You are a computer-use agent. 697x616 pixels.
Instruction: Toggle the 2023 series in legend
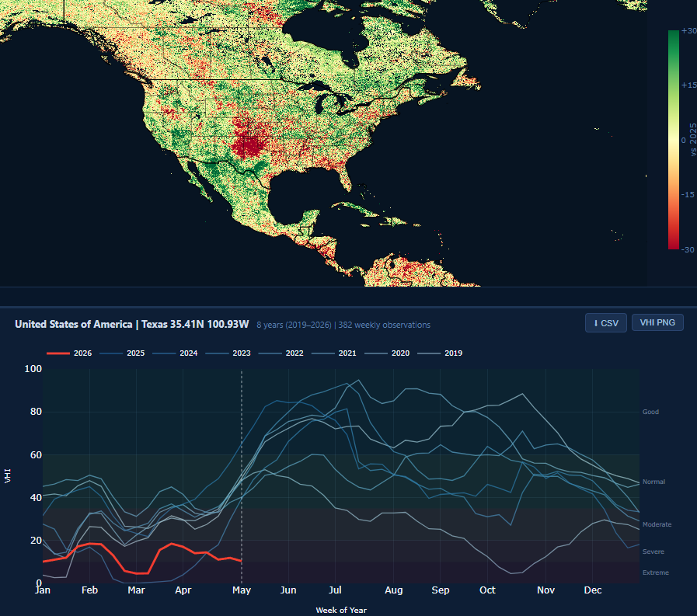pyautogui.click(x=228, y=353)
